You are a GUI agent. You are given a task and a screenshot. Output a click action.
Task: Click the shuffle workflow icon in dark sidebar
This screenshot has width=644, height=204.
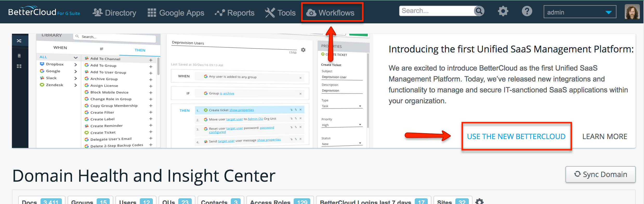pyautogui.click(x=19, y=41)
